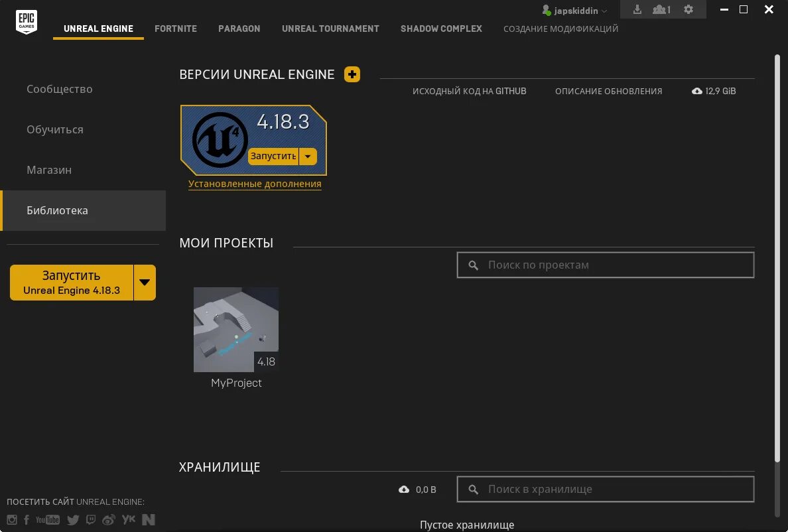
Task: Launch Unreal Engine 4.18.3 from sidebar button
Action: pyautogui.click(x=72, y=283)
